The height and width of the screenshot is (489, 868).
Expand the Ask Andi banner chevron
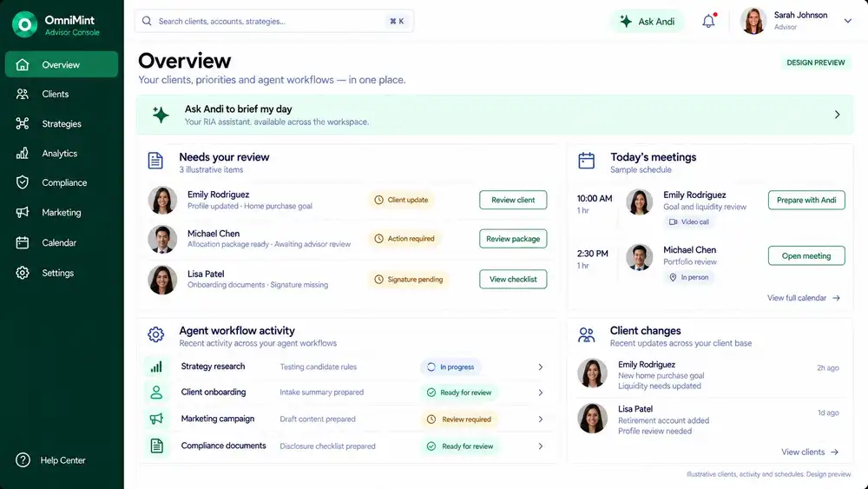tap(837, 115)
